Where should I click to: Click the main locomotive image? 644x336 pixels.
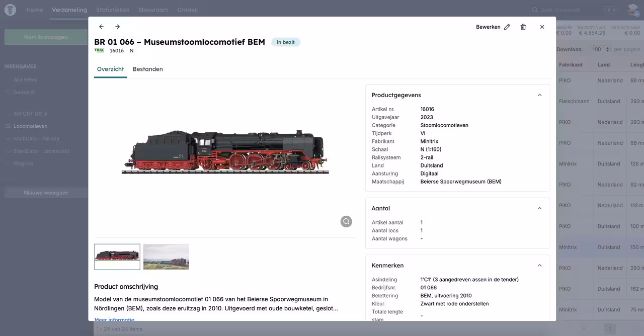click(x=225, y=152)
